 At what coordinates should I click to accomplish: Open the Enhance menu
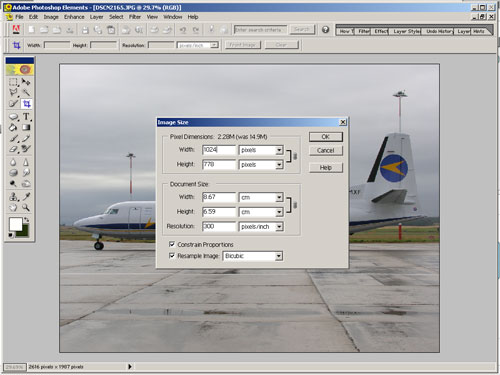[x=74, y=17]
